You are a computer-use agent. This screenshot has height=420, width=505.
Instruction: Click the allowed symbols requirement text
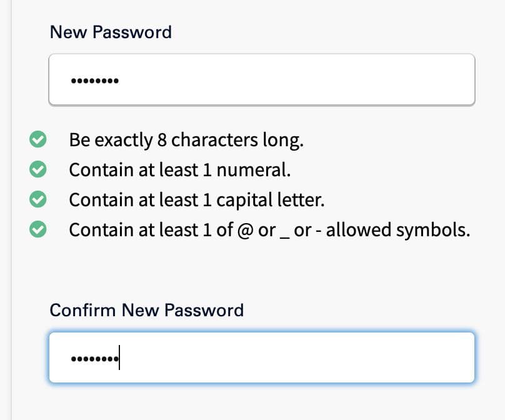pyautogui.click(x=269, y=230)
